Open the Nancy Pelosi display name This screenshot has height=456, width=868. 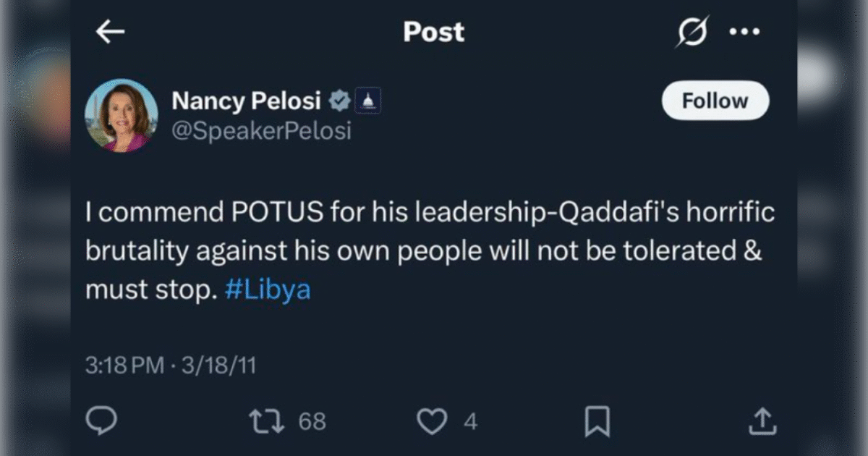tap(246, 101)
